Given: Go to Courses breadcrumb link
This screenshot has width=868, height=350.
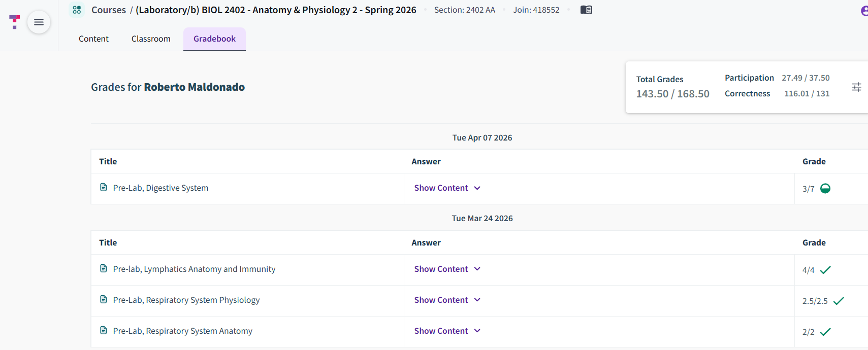Looking at the screenshot, I should [109, 10].
